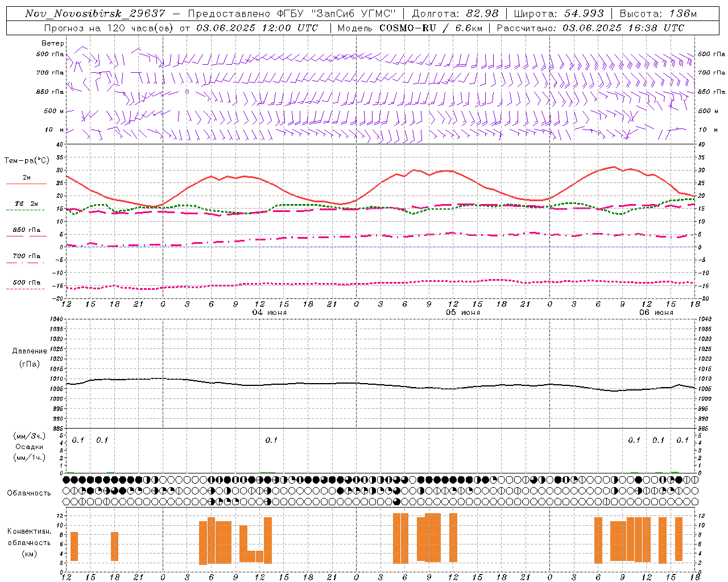Image resolution: width=728 pixels, height=582 pixels.
Task: Click the 06 июня date label
Action: point(656,313)
